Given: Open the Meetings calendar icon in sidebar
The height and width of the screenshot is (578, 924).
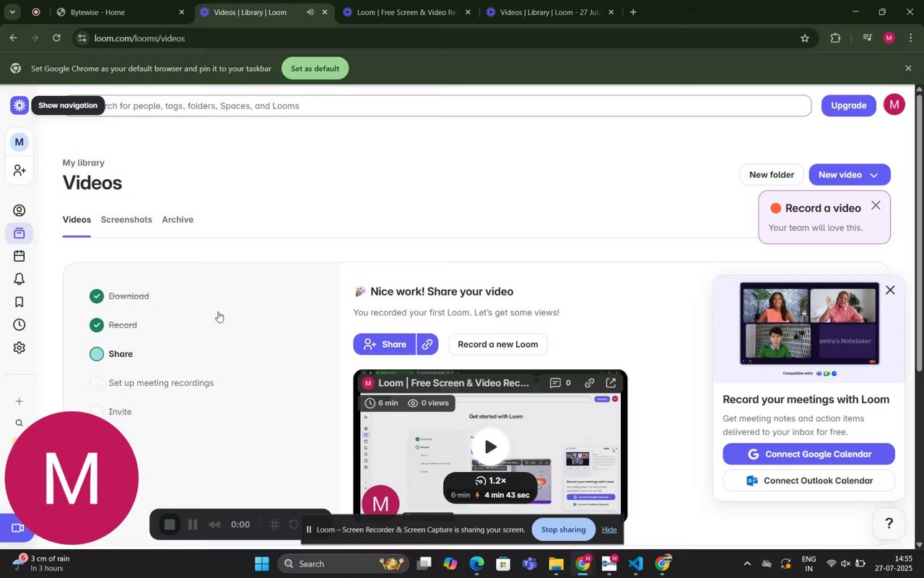Looking at the screenshot, I should pyautogui.click(x=19, y=256).
